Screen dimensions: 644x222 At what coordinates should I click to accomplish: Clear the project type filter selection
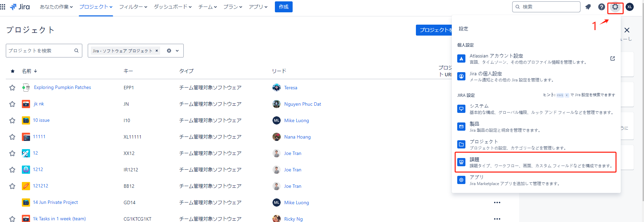pyautogui.click(x=169, y=51)
